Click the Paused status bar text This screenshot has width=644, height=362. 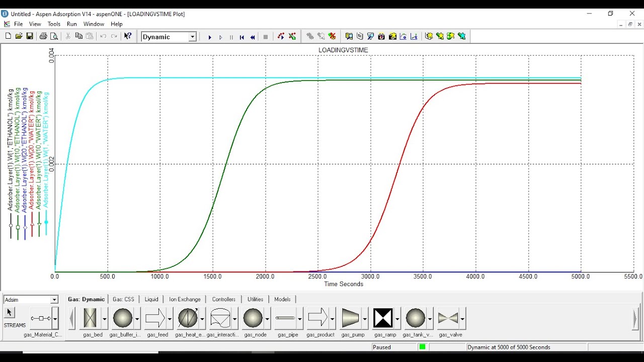(382, 347)
